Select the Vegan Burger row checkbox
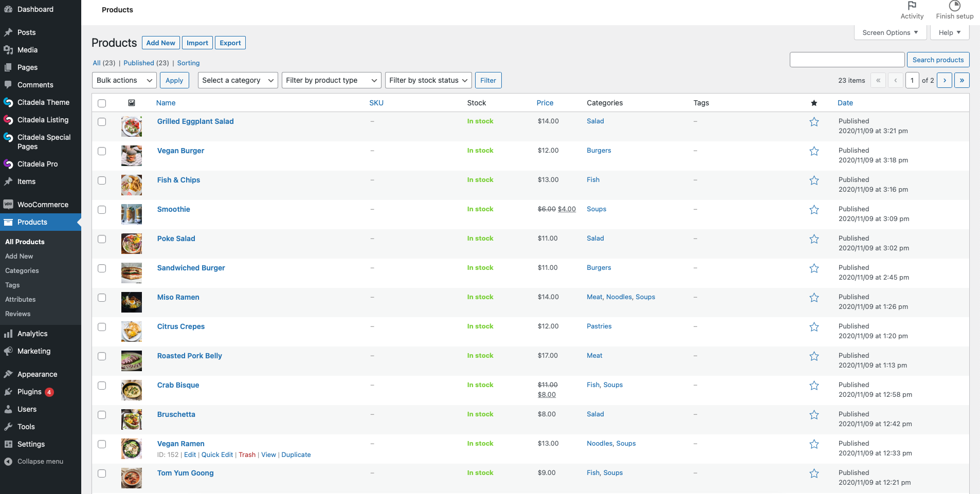Image resolution: width=980 pixels, height=494 pixels. tap(102, 151)
